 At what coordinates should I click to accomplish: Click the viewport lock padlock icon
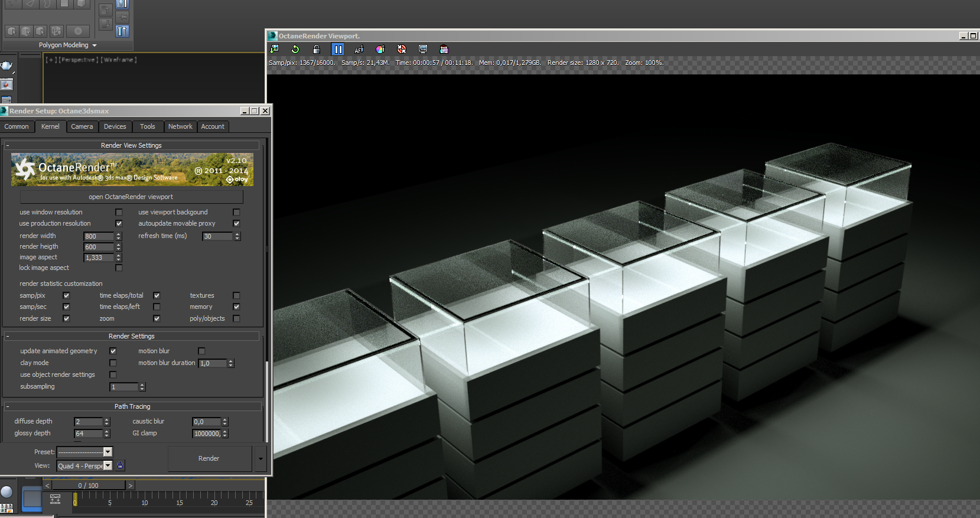click(x=316, y=50)
